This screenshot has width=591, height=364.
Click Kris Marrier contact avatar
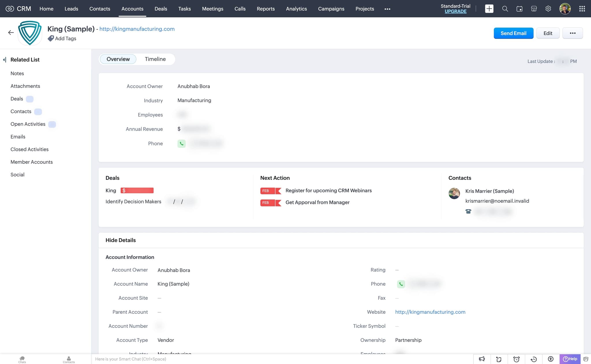tap(454, 193)
